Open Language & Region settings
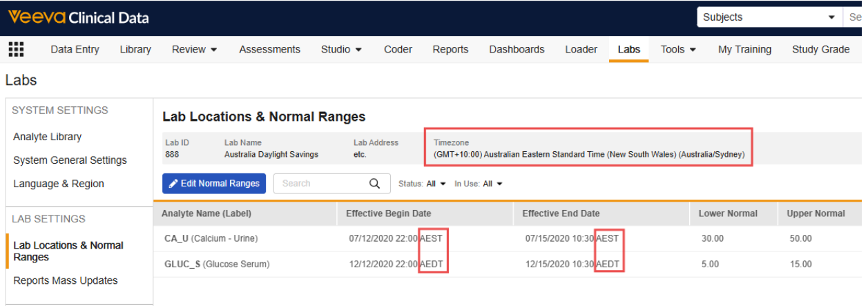Image resolution: width=868 pixels, height=306 pixels. (x=59, y=184)
